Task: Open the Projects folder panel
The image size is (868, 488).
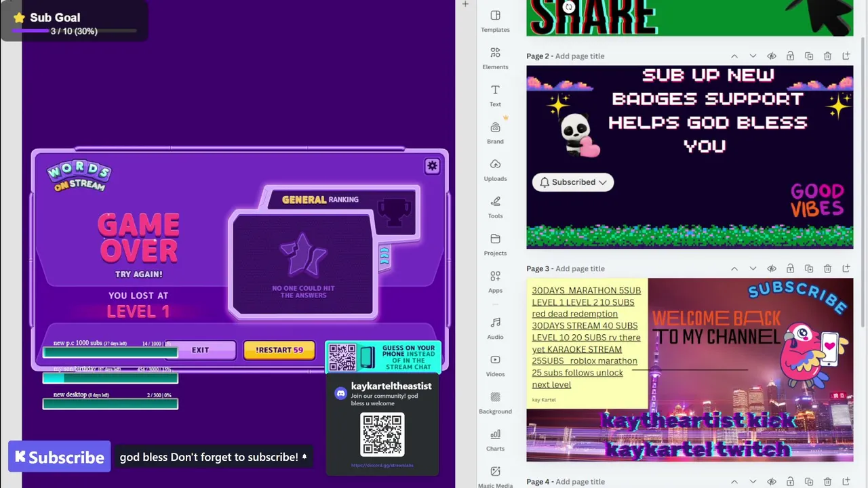Action: tap(495, 245)
